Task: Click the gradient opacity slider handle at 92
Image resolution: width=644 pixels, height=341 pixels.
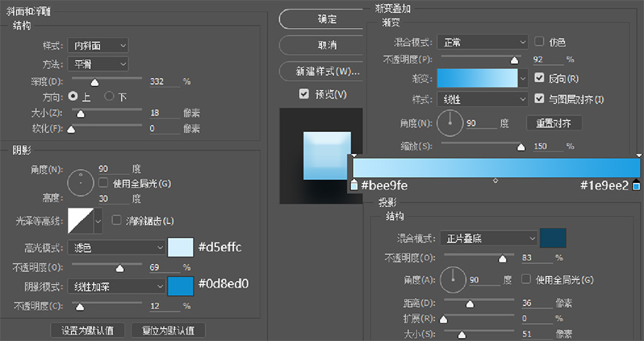Action: (514, 61)
